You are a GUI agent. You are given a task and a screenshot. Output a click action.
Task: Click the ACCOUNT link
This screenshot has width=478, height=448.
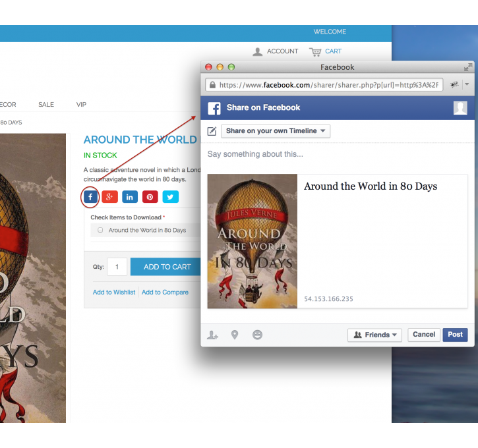click(282, 51)
